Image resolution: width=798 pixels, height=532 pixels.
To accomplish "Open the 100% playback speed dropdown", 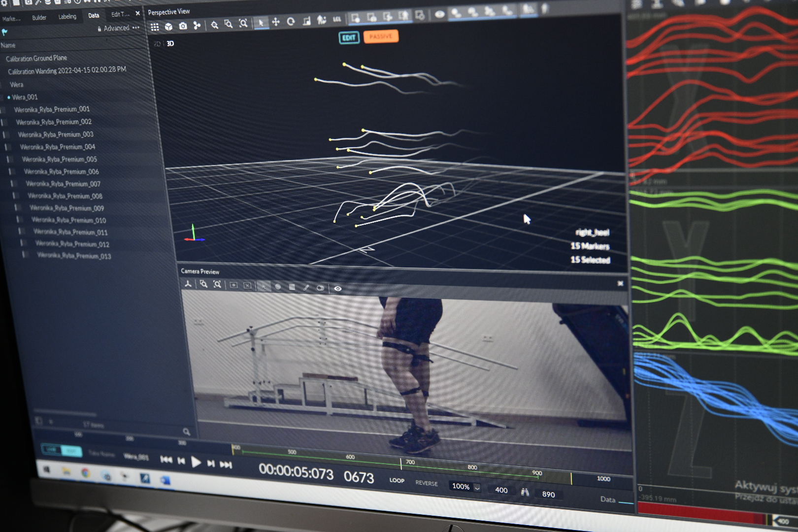I will (x=465, y=487).
